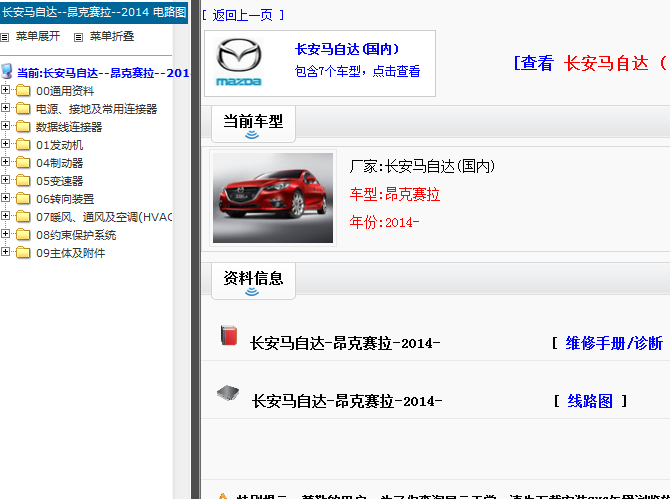Click the 菜单折叠 list icon

click(78, 38)
